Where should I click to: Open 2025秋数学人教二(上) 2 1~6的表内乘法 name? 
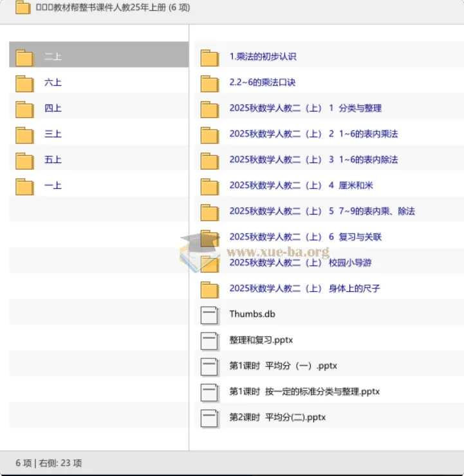click(x=313, y=134)
